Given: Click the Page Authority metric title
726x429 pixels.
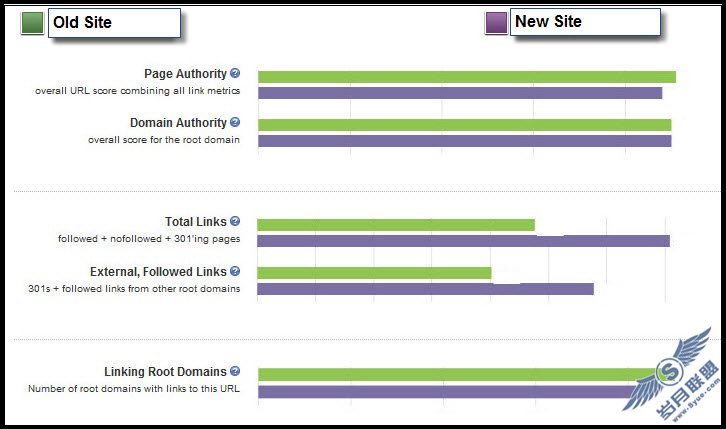Looking at the screenshot, I should coord(185,74).
